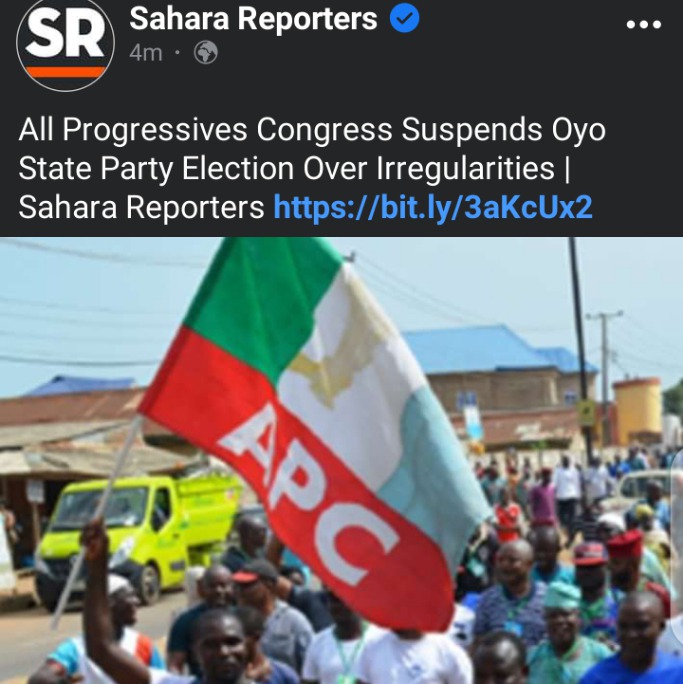This screenshot has height=684, width=683.
Task: Click the white APC letters on flag
Action: pos(307,493)
